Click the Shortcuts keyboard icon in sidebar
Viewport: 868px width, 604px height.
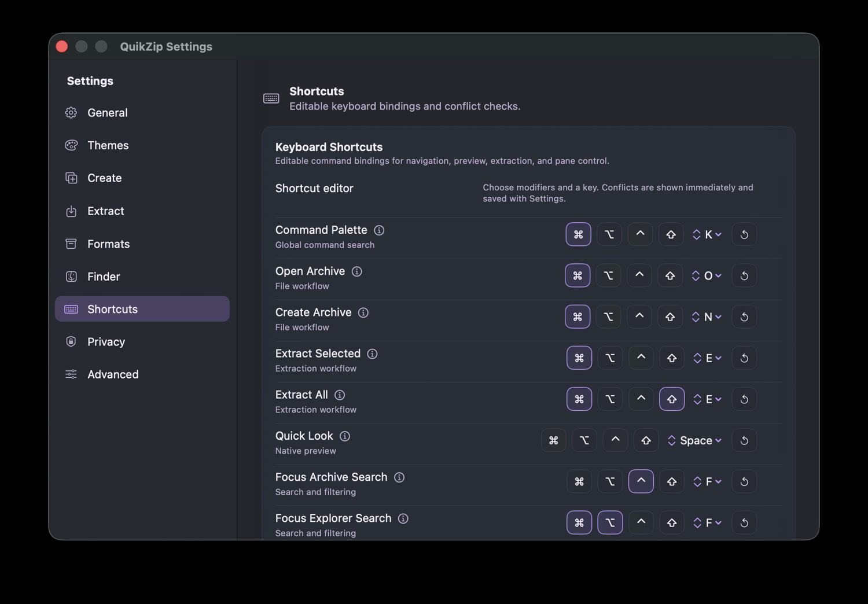[71, 309]
